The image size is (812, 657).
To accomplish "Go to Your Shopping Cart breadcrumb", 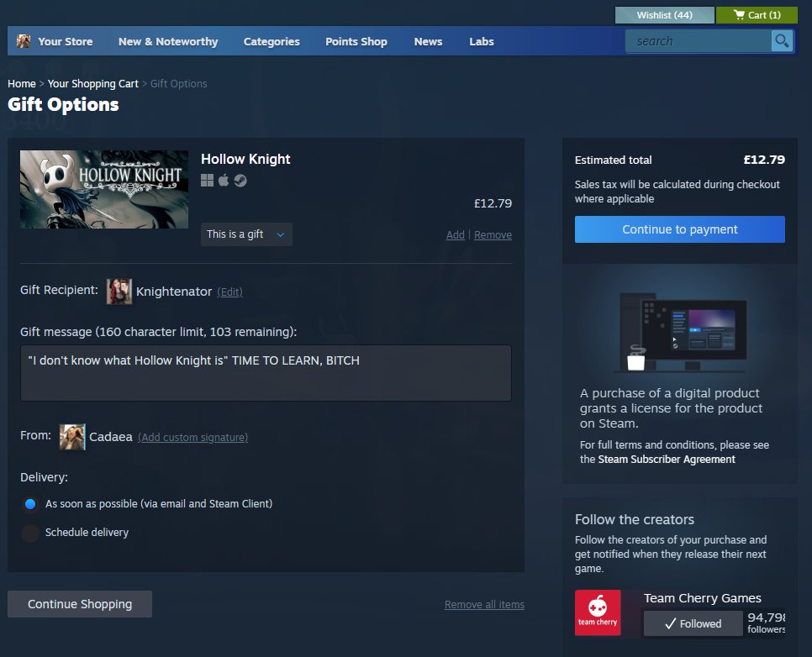I will point(93,83).
